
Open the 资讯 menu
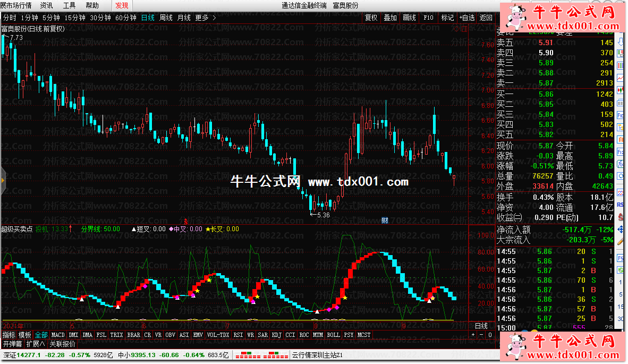pyautogui.click(x=46, y=5)
